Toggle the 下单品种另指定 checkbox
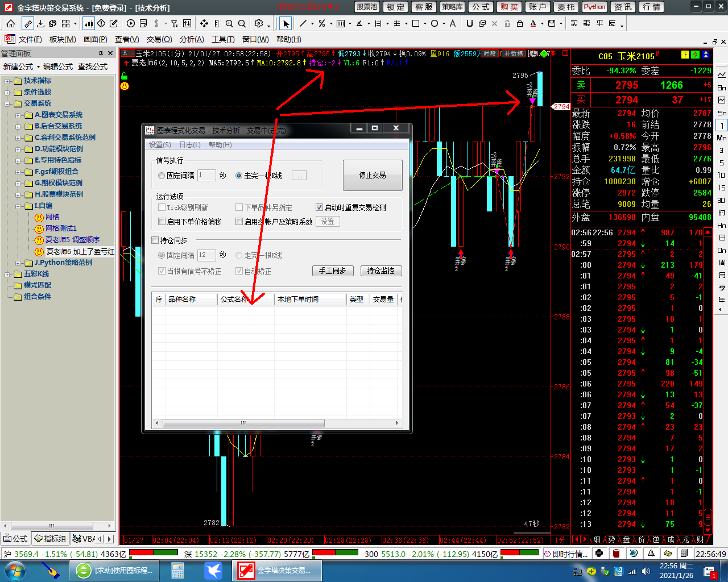Image resolution: width=728 pixels, height=582 pixels. 239,207
